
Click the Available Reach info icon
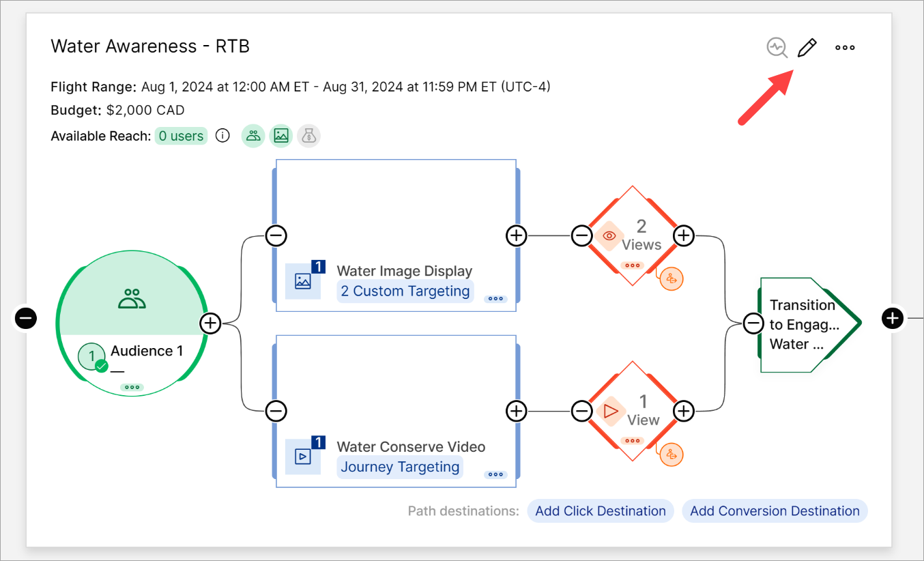pos(222,136)
